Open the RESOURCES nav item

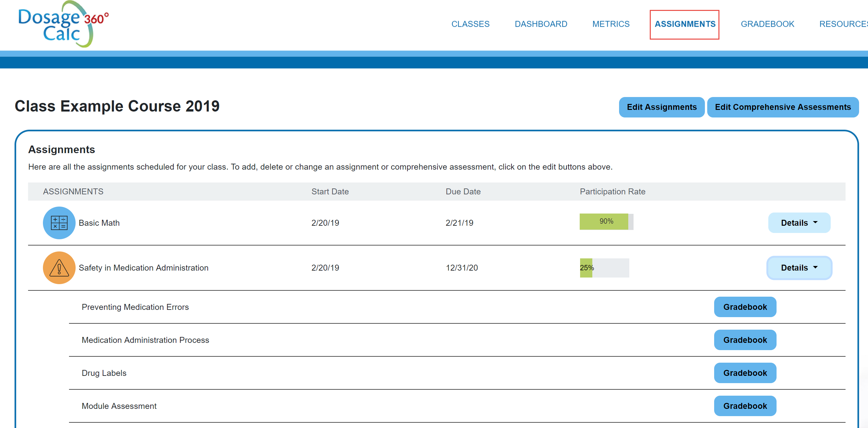click(842, 24)
